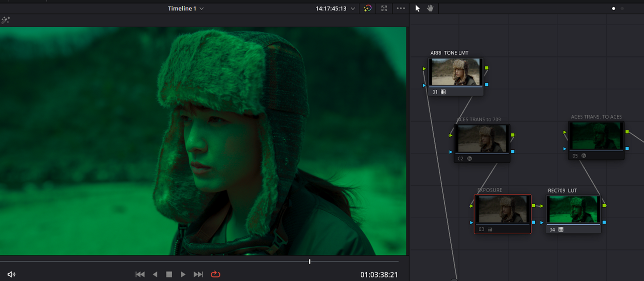644x281 pixels.
Task: Click the LUT grid icon on node 01
Action: click(443, 92)
